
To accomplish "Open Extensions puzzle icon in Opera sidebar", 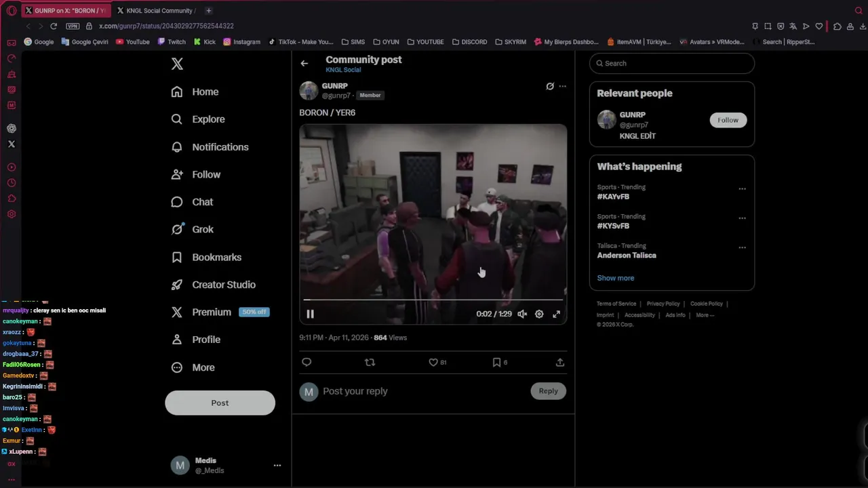I will pos(12,199).
